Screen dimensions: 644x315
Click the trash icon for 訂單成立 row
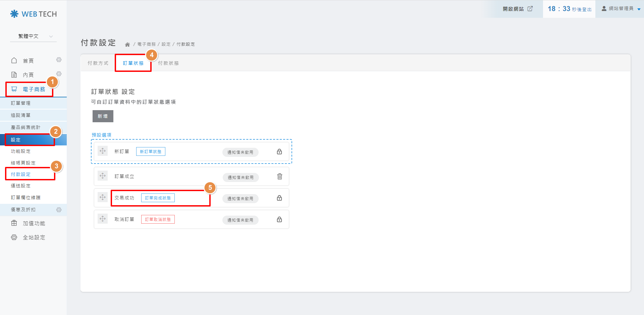coord(280,176)
